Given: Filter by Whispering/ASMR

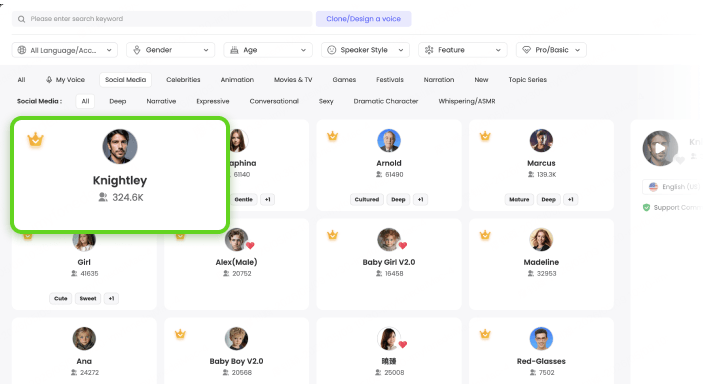Looking at the screenshot, I should 467,101.
